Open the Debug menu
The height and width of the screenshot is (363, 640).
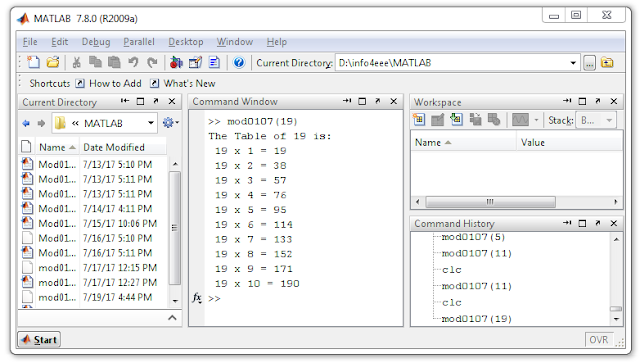(x=96, y=42)
